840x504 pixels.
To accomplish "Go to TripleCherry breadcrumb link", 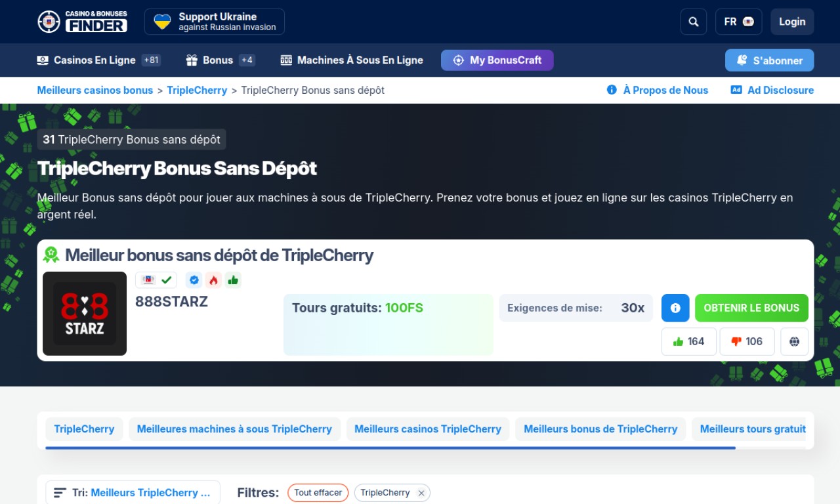I will [197, 90].
